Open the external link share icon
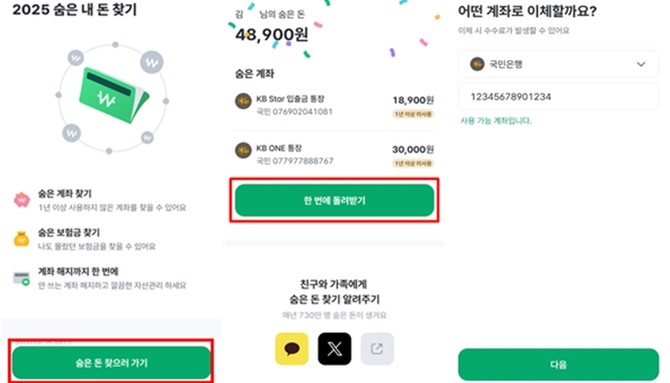670x383 pixels. 377,349
